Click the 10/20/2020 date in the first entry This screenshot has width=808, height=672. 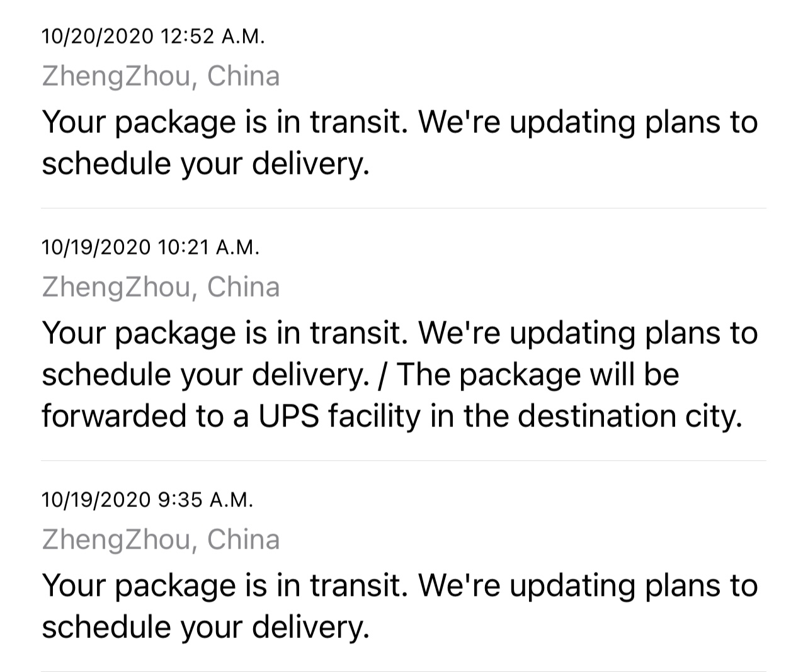tap(98, 37)
